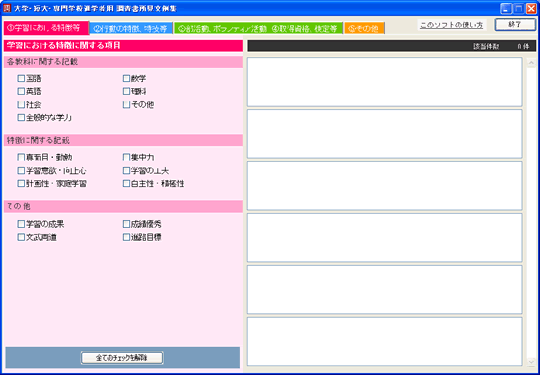Viewport: 540px width, 375px height.
Task: Select the 学習の工夫 checkbox
Action: 126,170
